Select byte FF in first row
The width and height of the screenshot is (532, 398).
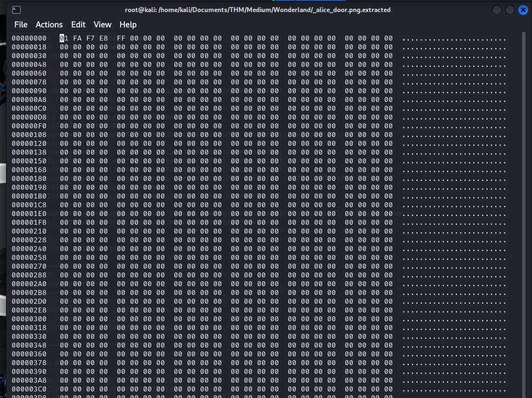tap(121, 38)
